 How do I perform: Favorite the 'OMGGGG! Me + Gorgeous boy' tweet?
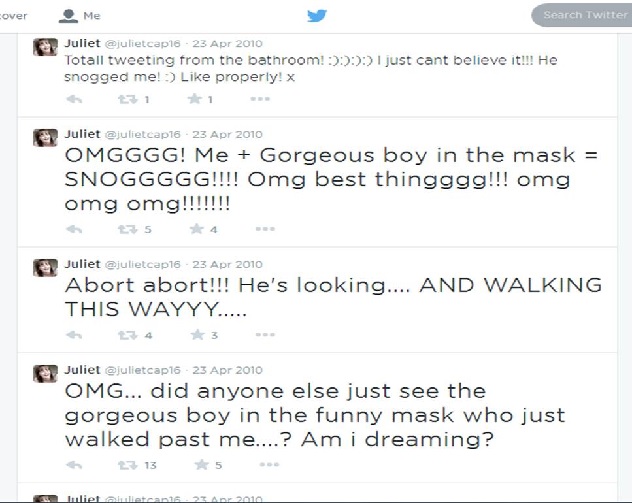[x=197, y=229]
